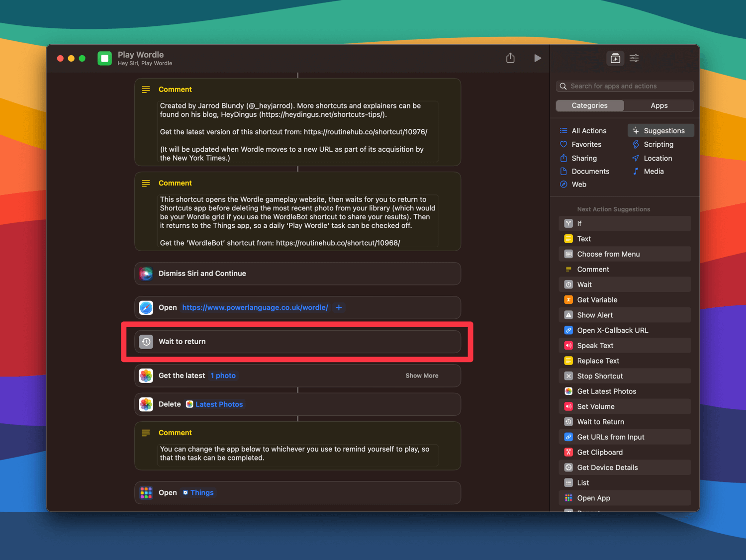Select All Actions category
Image resolution: width=746 pixels, height=560 pixels.
click(x=589, y=131)
